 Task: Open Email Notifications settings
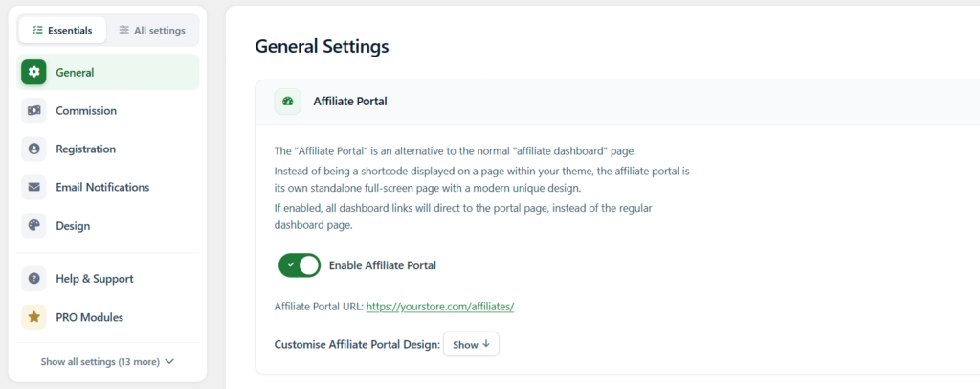[107, 187]
